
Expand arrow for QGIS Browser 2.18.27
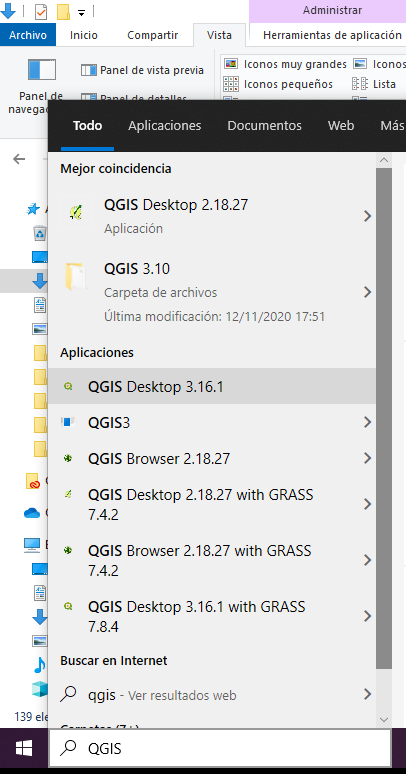click(x=367, y=459)
